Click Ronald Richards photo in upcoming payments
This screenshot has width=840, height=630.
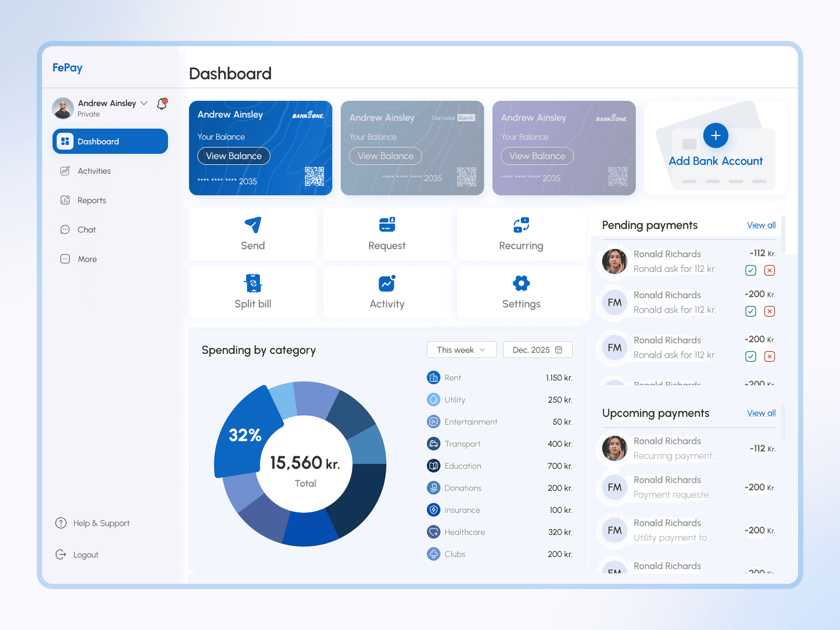point(615,448)
